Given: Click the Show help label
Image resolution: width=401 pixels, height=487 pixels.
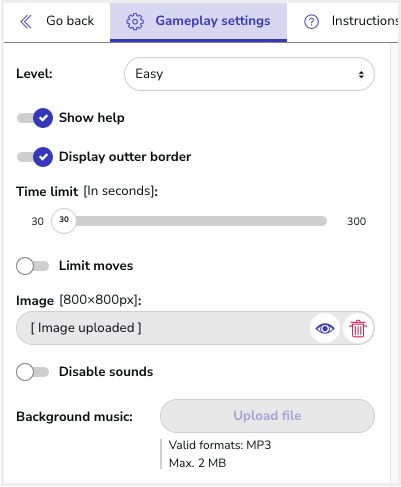Looking at the screenshot, I should coord(92,118).
